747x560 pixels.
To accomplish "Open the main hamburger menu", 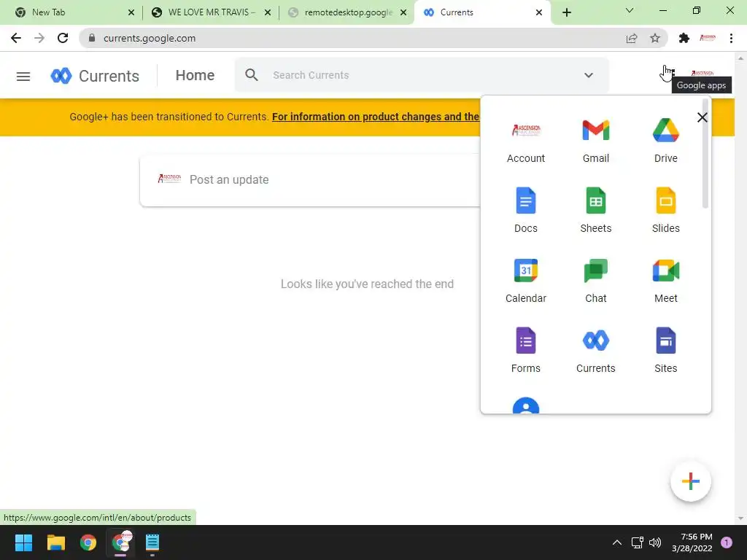I will pyautogui.click(x=23, y=76).
